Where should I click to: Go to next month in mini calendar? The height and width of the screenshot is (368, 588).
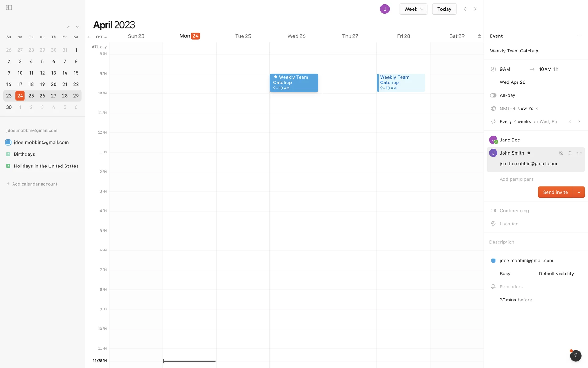77,27
